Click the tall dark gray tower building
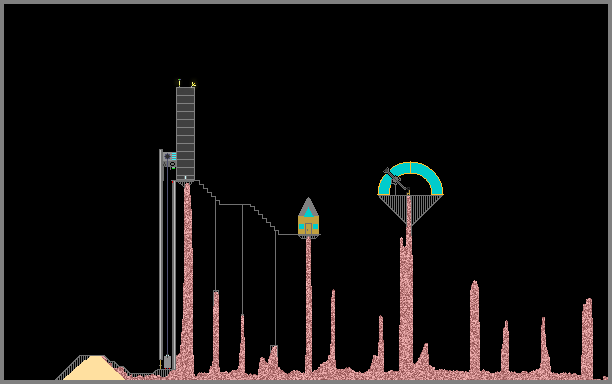Screen dimensions: 612x384 185,133
